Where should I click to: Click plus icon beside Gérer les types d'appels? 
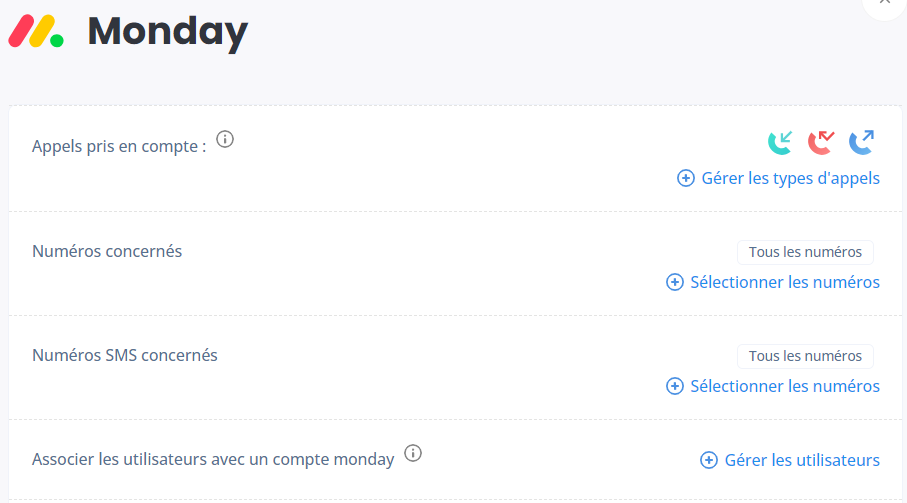[x=686, y=178]
